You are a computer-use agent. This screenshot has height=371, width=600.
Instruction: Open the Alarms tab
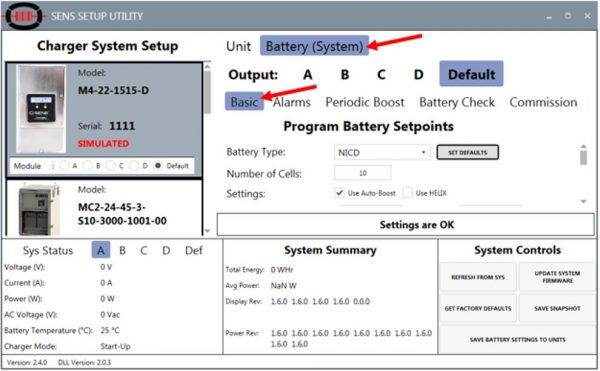[x=292, y=102]
